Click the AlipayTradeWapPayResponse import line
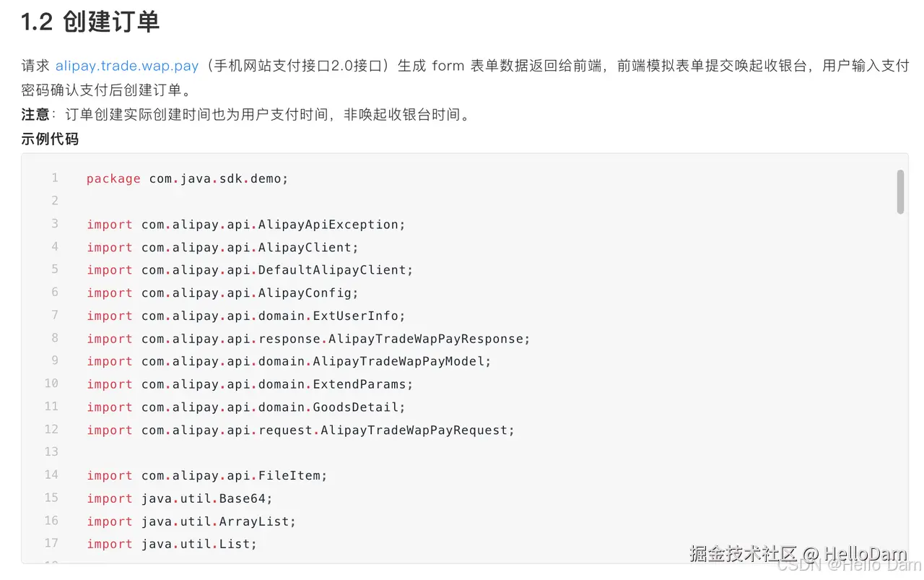This screenshot has height=580, width=924. click(x=308, y=339)
